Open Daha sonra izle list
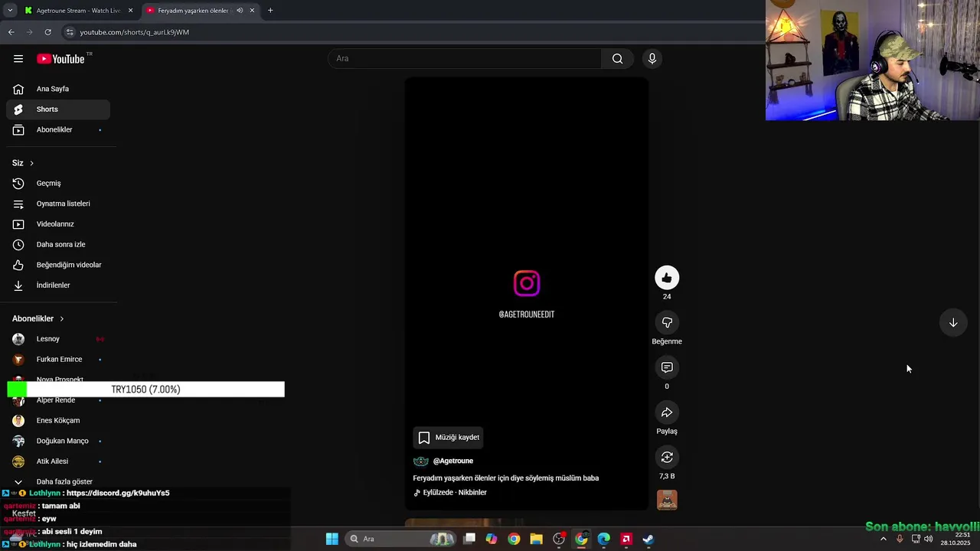The height and width of the screenshot is (551, 980). coord(58,245)
